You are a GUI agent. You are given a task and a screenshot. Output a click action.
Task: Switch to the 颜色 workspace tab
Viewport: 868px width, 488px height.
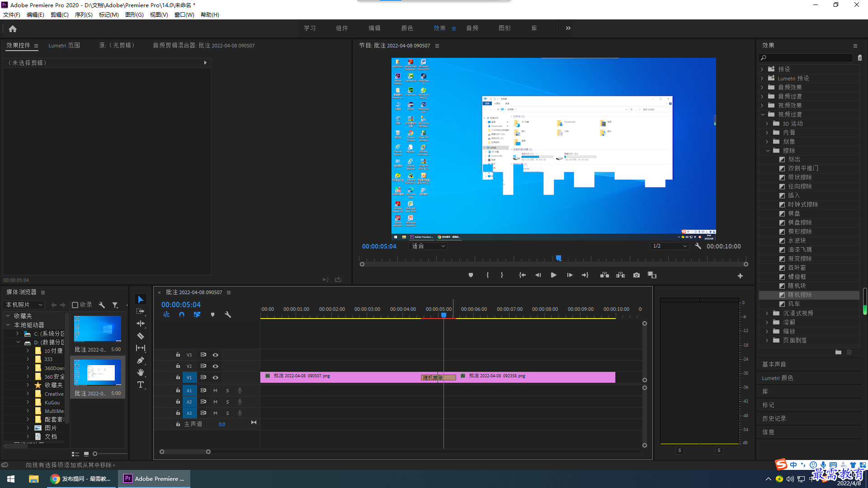pos(407,28)
